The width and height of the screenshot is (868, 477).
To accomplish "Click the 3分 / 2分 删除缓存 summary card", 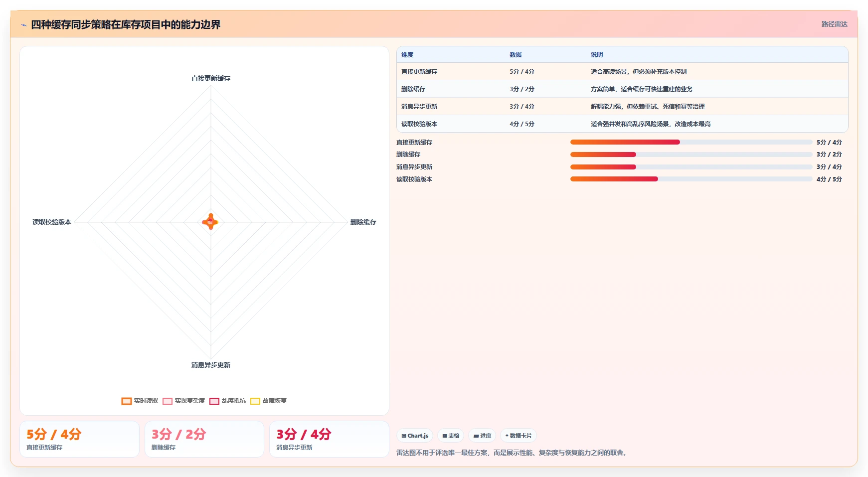I will (x=204, y=439).
